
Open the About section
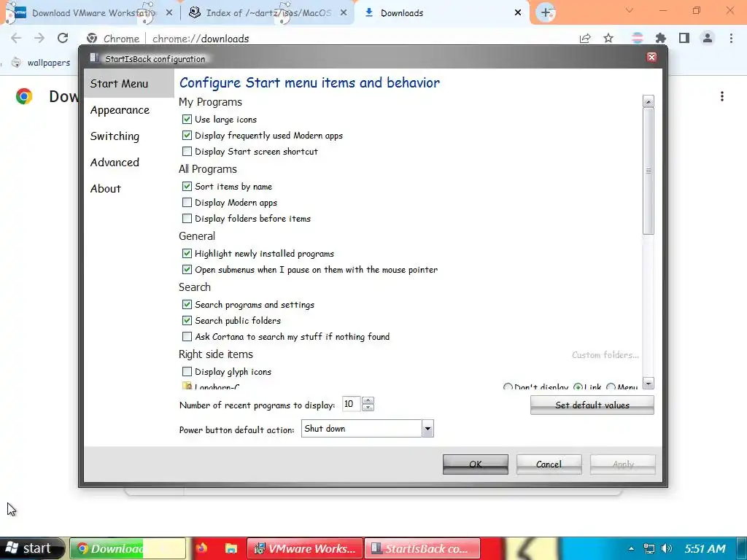[x=106, y=189]
